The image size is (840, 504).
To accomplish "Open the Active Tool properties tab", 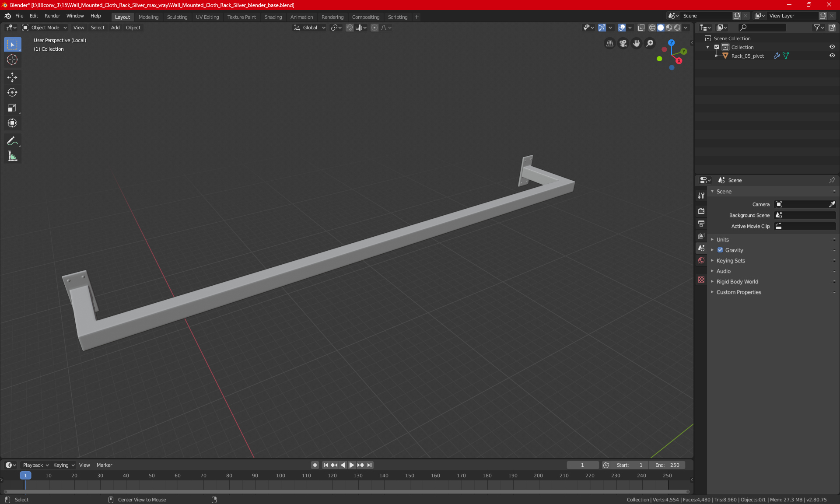I will [x=701, y=196].
